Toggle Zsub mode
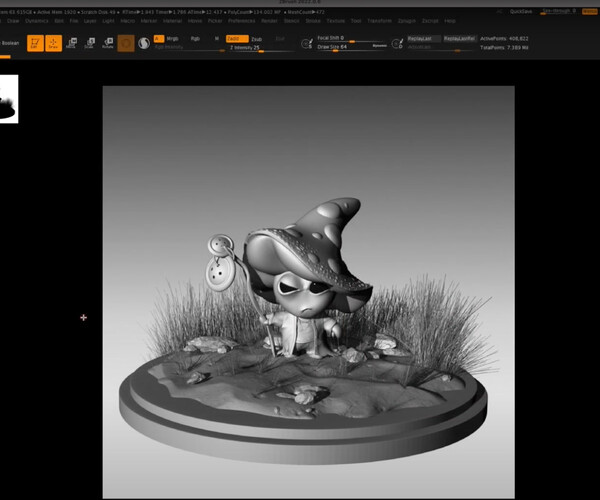The width and height of the screenshot is (600, 500). [256, 39]
